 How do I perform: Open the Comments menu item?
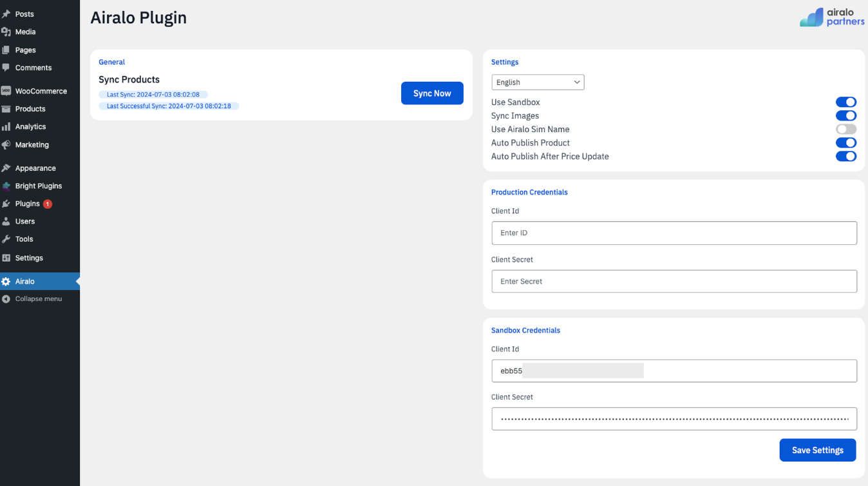40,68
